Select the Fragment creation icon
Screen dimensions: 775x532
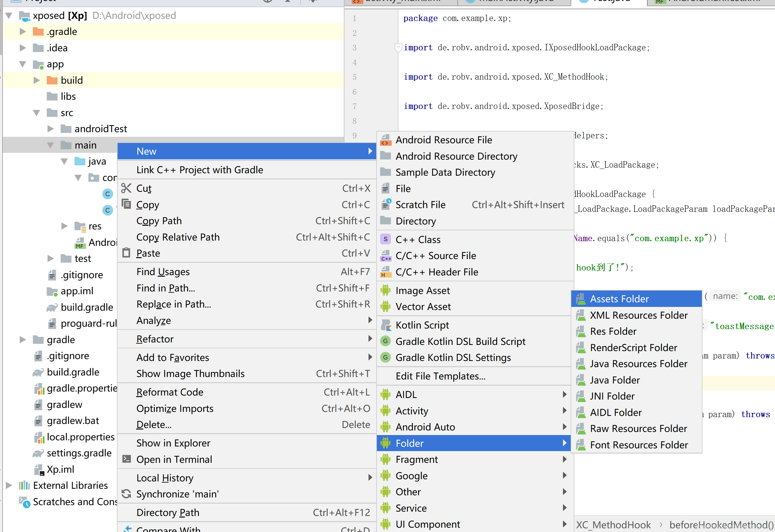[x=385, y=459]
